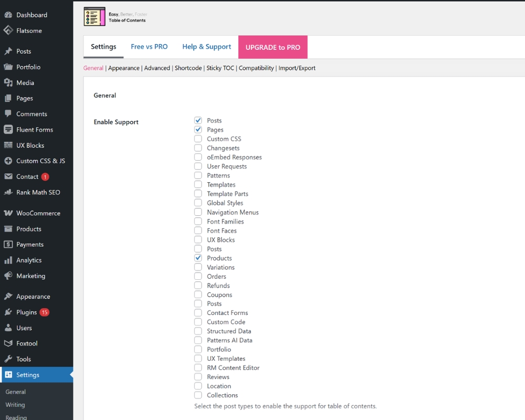The image size is (525, 420).
Task: Click the Plugins plug icon
Action: 8,312
